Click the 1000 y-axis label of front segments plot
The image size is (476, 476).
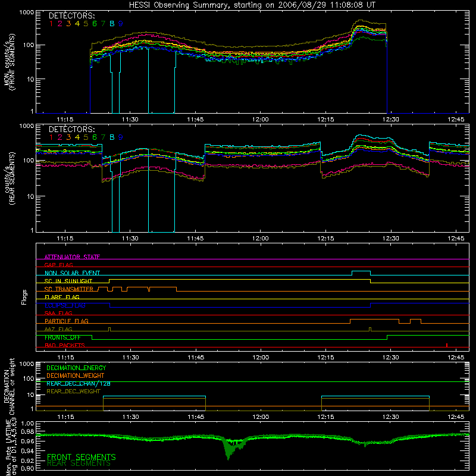point(26,12)
